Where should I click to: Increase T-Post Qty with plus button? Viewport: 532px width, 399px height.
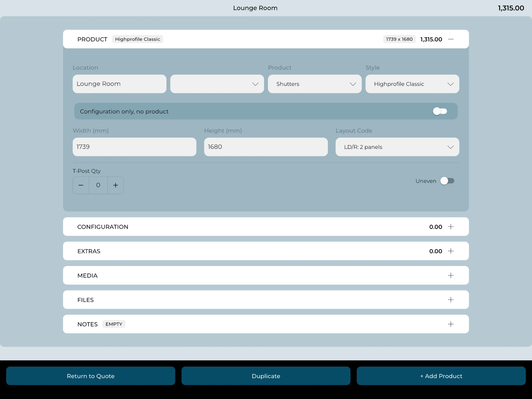tap(115, 185)
